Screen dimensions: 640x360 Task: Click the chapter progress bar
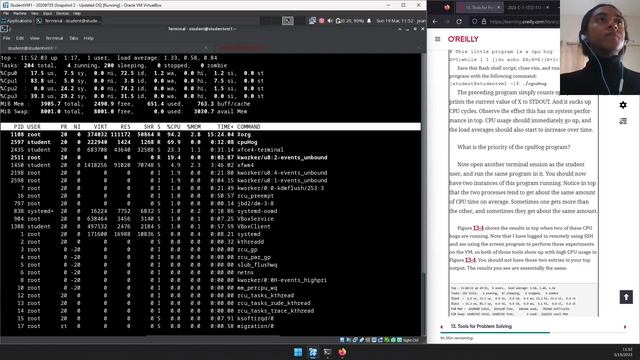[x=533, y=332]
